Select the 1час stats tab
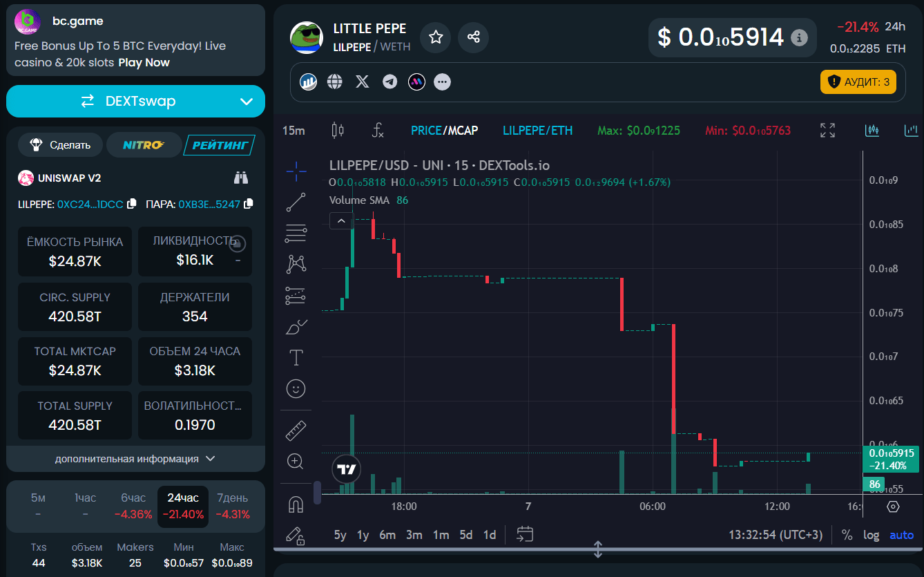Viewport: 924px width, 577px height. (x=86, y=506)
